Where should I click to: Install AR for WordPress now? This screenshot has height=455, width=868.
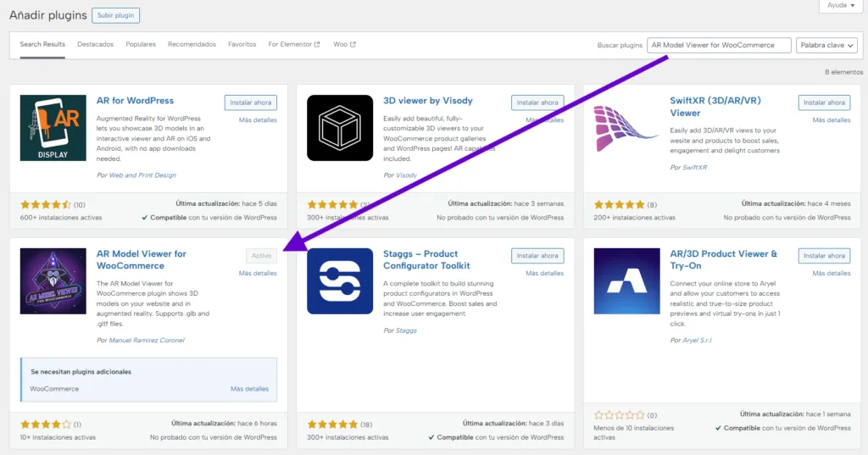[251, 103]
